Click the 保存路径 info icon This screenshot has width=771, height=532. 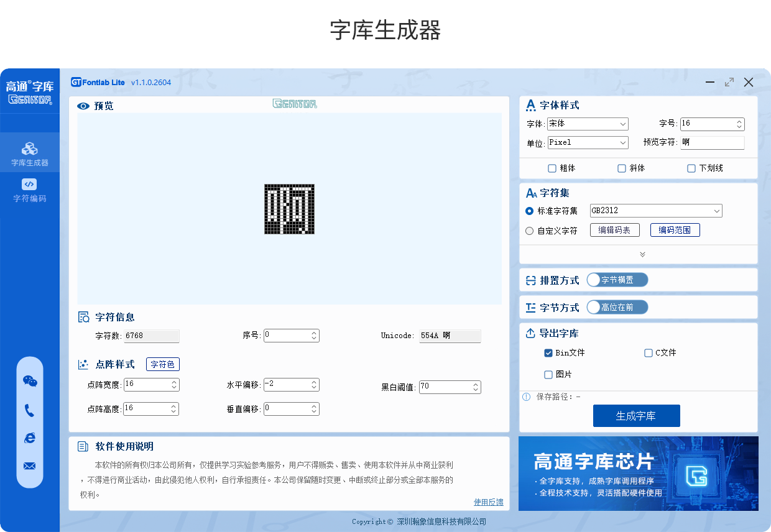[526, 397]
